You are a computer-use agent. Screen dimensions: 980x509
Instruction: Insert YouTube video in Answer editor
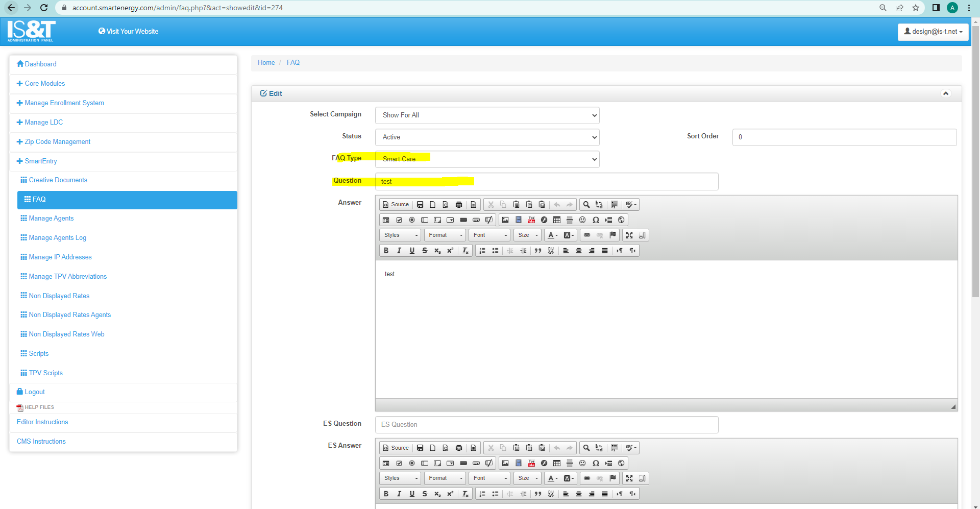coord(531,220)
